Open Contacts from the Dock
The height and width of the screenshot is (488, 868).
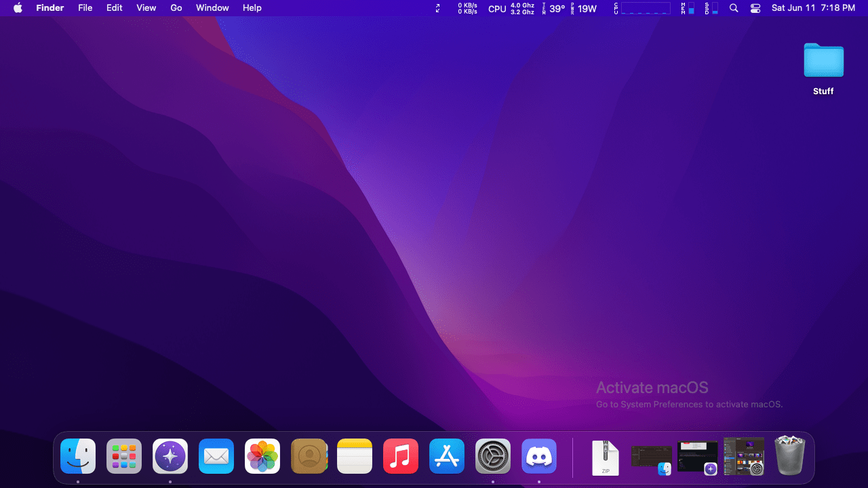[309, 456]
